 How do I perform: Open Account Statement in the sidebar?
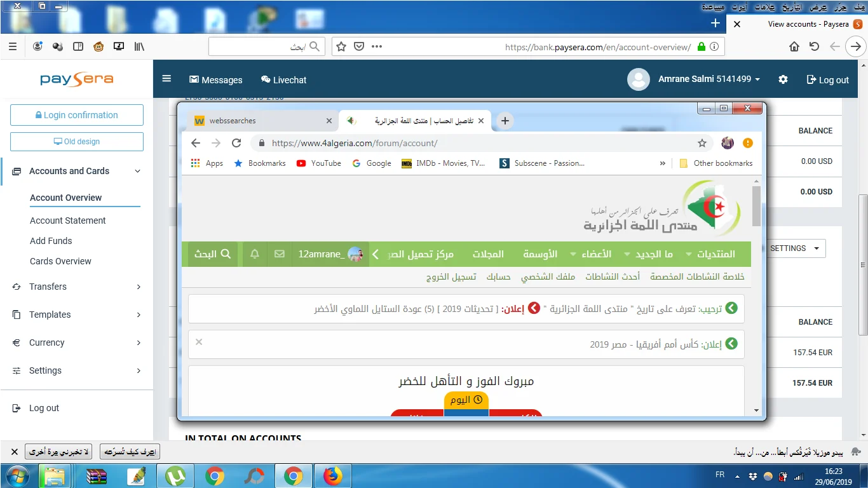click(68, 220)
